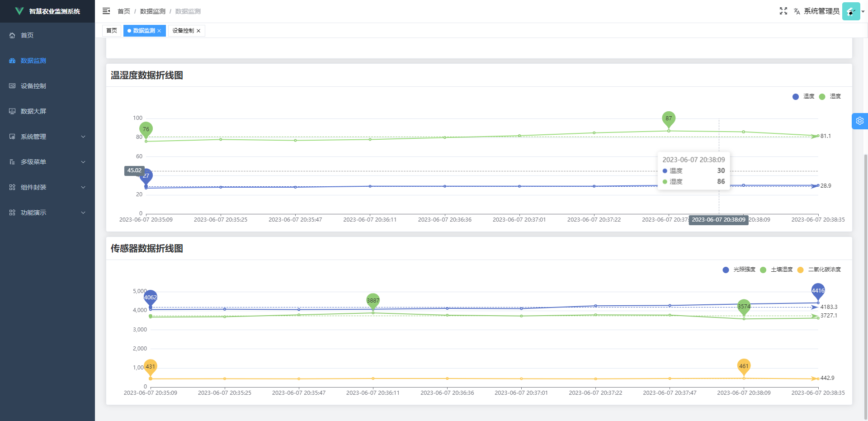The height and width of the screenshot is (421, 868).
Task: Click light average label 4183.3
Action: (x=829, y=307)
